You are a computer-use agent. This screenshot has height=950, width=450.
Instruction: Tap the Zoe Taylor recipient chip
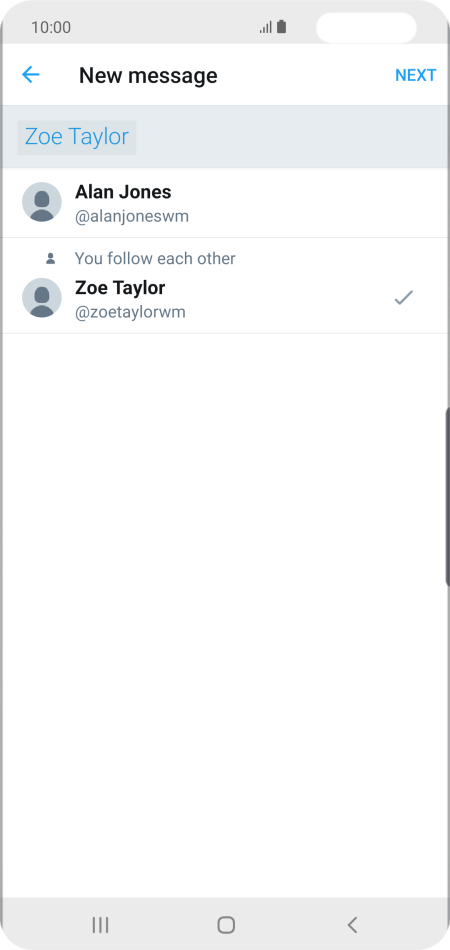click(x=77, y=137)
